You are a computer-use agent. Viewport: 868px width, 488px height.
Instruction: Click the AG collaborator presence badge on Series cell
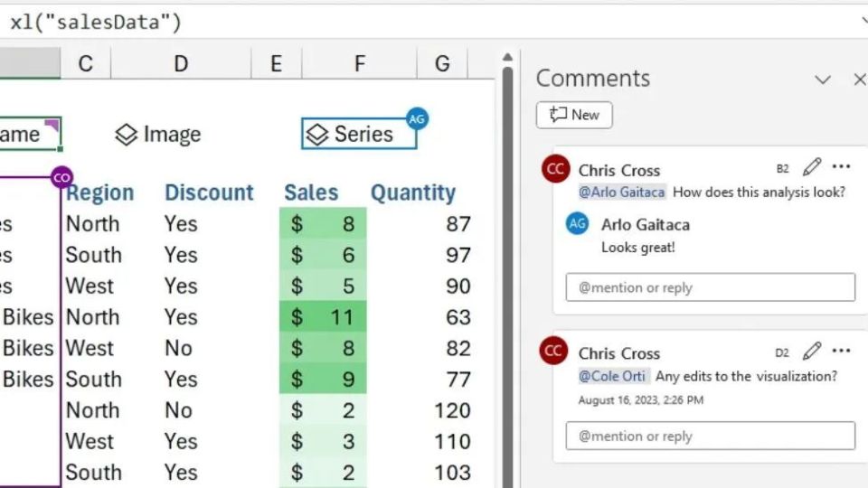coord(417,118)
